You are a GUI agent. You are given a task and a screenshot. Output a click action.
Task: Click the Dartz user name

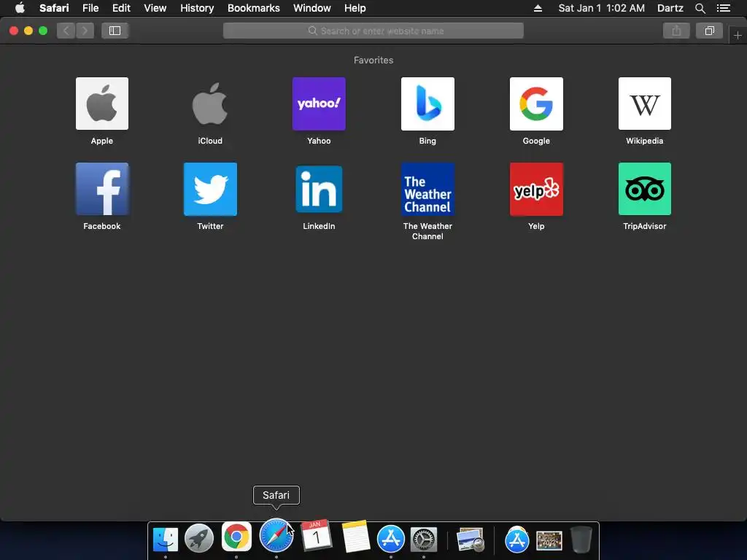click(670, 8)
